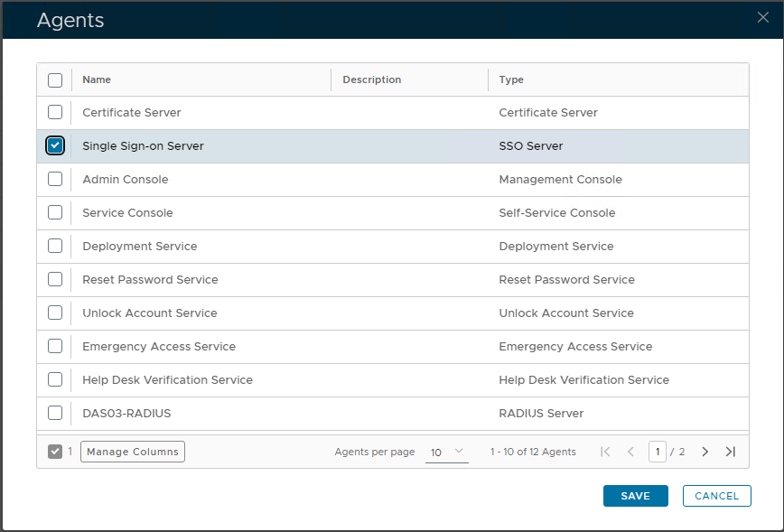Tick the Admin Console checkbox
The width and height of the screenshot is (784, 532).
click(x=55, y=179)
